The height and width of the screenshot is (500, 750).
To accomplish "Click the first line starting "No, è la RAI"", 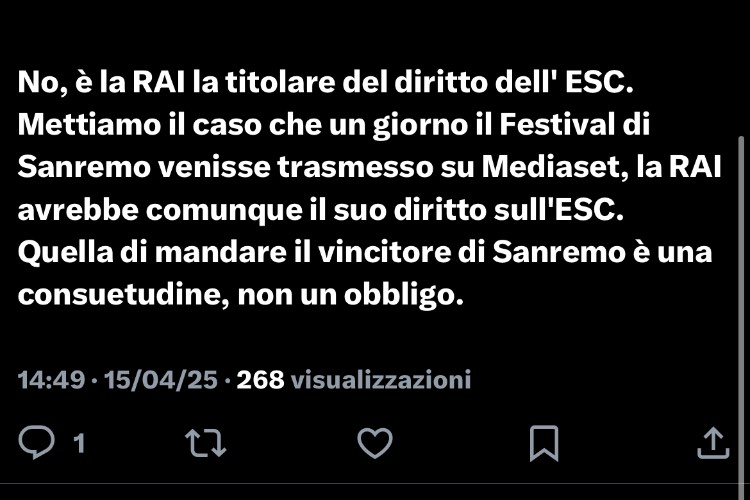I will (325, 82).
